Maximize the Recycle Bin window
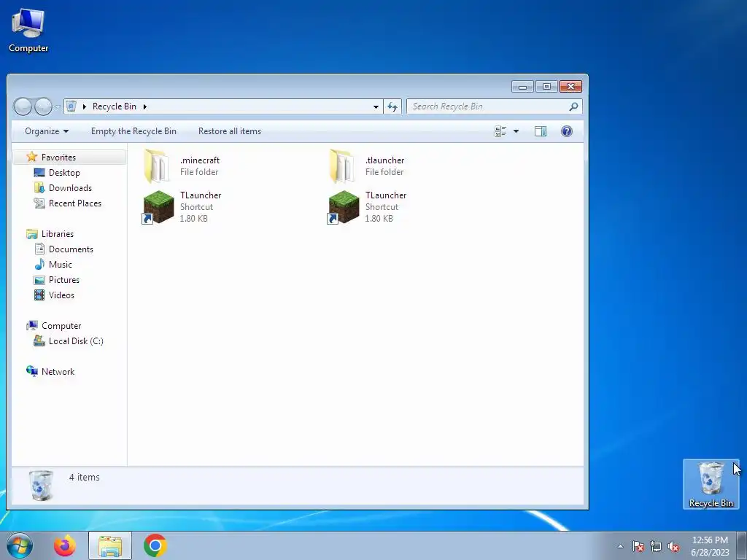747x560 pixels. (x=546, y=86)
